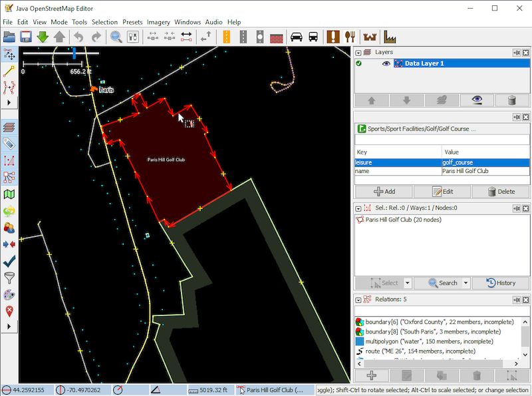Open a file with the Open folder icon
The image size is (532, 396).
[x=10, y=37]
